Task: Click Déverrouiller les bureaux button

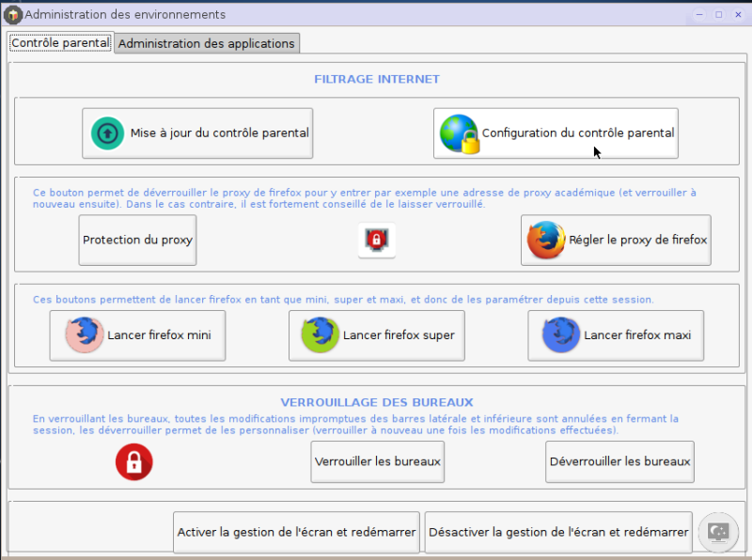Action: [x=619, y=461]
